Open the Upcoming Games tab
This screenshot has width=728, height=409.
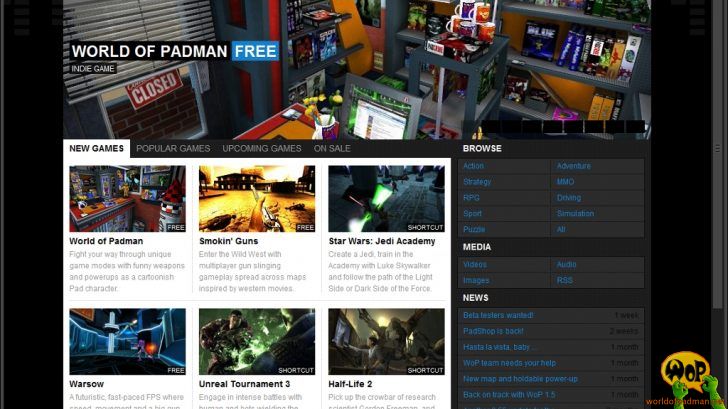coord(262,149)
